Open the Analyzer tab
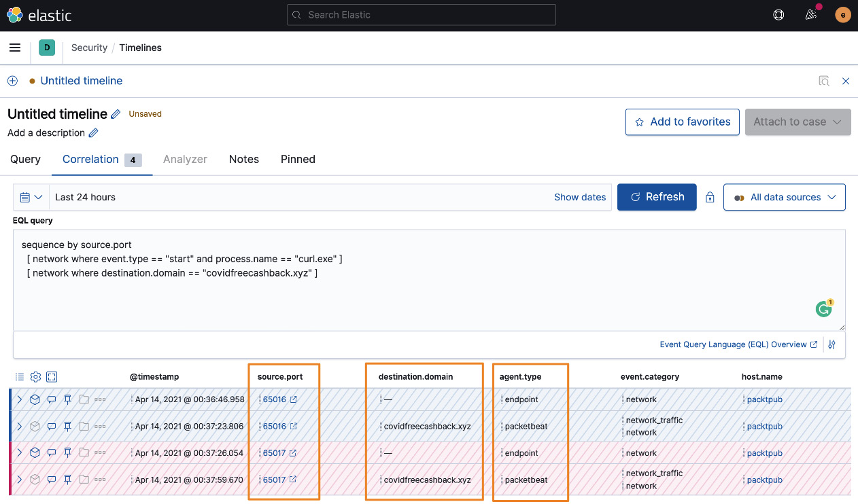858x504 pixels. (x=185, y=159)
